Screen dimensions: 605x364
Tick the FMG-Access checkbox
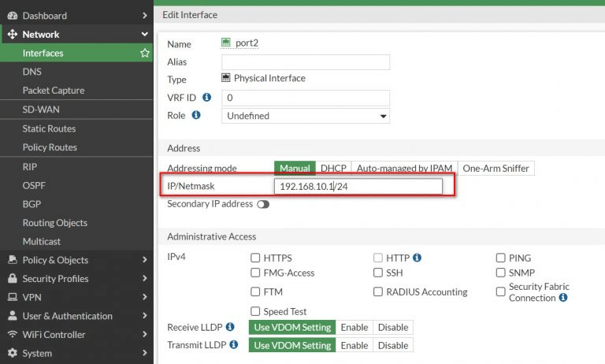255,273
